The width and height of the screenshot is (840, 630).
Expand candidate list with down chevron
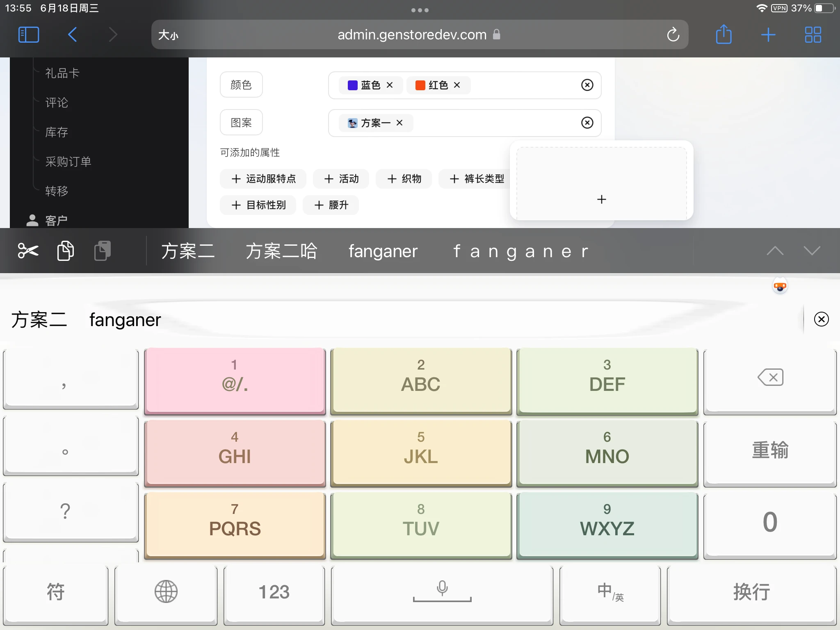[812, 251]
